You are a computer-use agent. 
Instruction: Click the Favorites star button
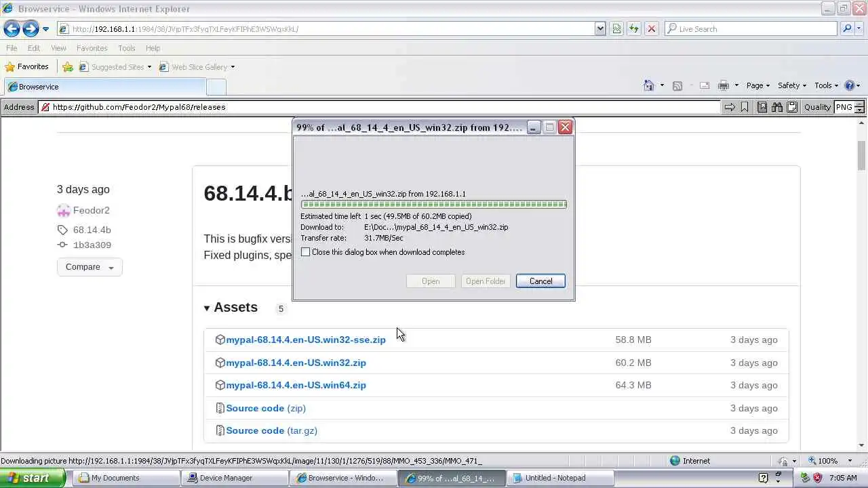[26, 66]
